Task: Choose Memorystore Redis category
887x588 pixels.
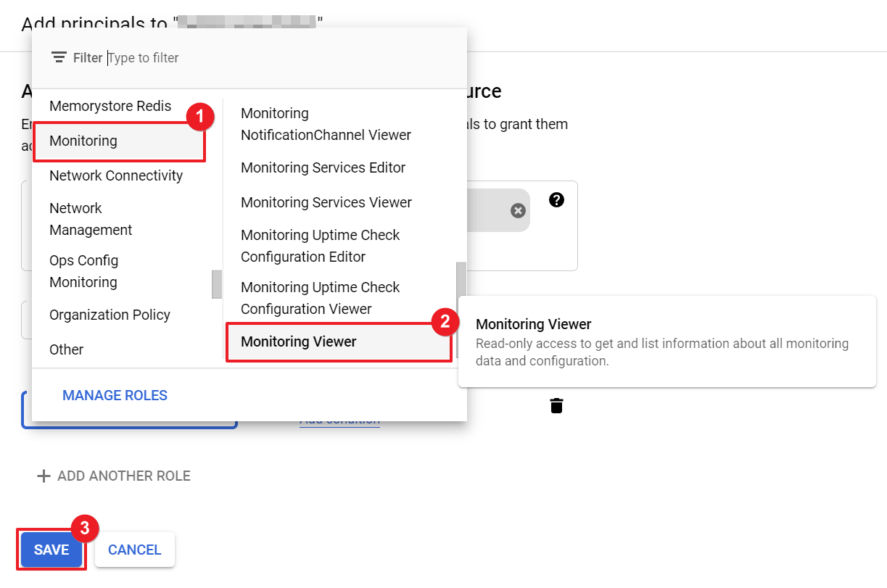Action: tap(110, 106)
